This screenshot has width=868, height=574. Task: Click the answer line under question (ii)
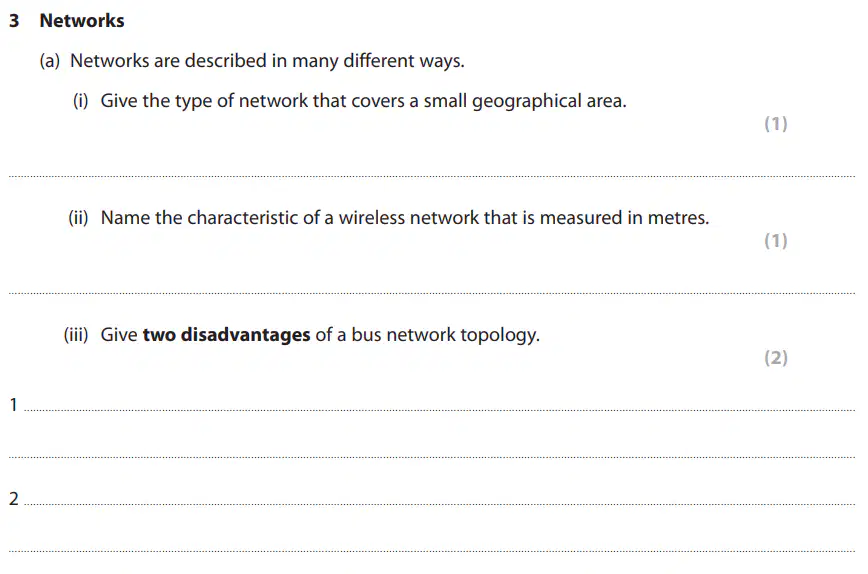pyautogui.click(x=432, y=293)
